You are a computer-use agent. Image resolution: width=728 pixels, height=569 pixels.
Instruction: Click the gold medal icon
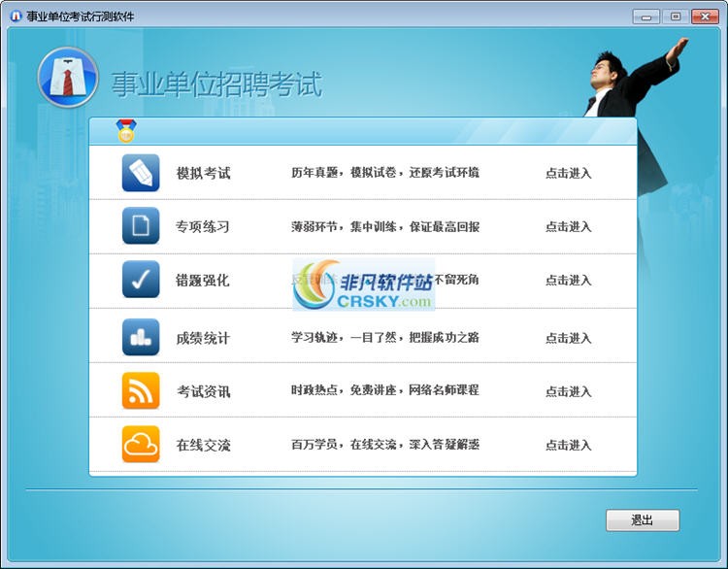pos(126,130)
